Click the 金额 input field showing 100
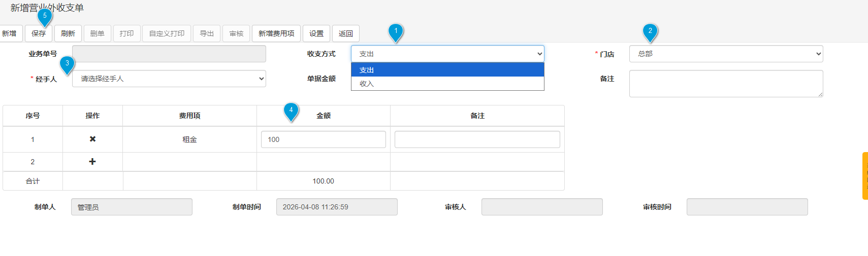Image resolution: width=868 pixels, height=256 pixels. coord(323,139)
